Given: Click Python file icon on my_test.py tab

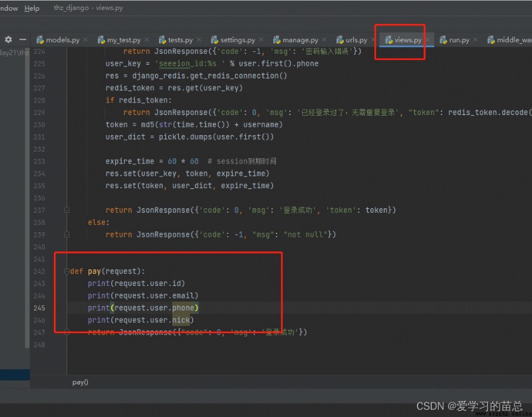Looking at the screenshot, I should tap(101, 40).
